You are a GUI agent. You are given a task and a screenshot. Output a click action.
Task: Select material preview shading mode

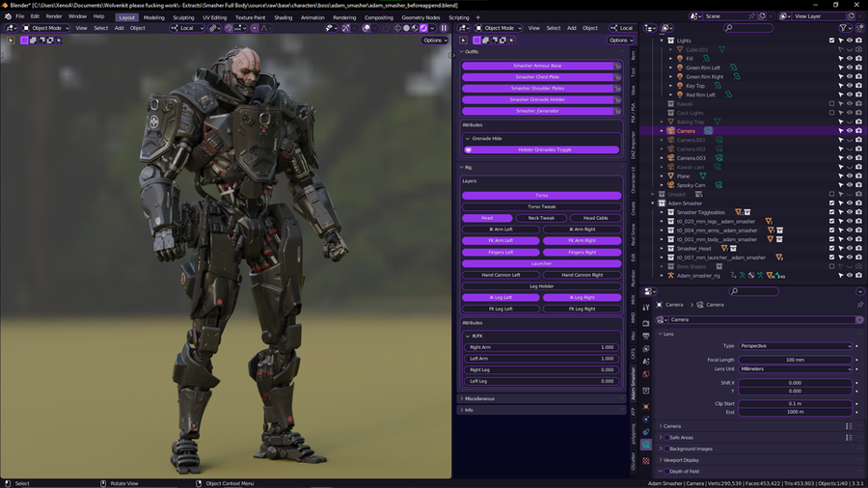coord(415,28)
